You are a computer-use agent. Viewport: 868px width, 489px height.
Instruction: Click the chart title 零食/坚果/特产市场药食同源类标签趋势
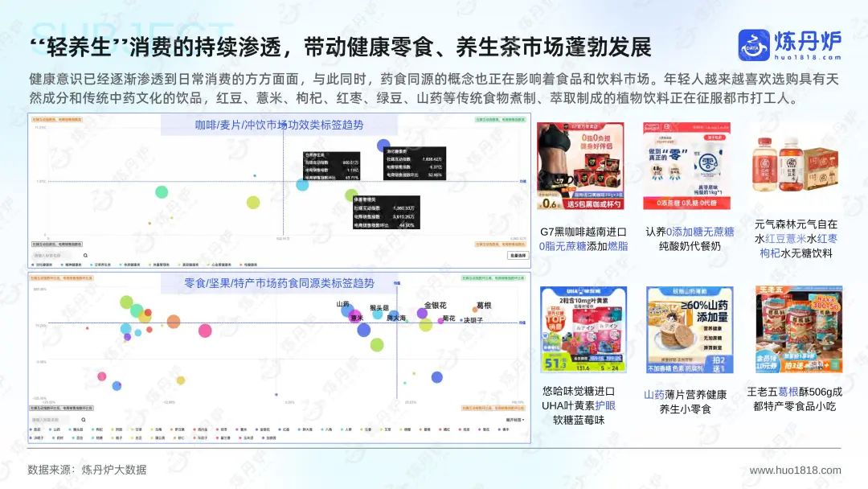click(279, 284)
